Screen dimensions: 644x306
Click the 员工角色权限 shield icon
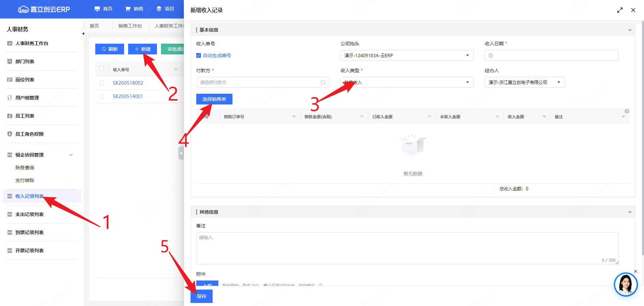[x=10, y=134]
